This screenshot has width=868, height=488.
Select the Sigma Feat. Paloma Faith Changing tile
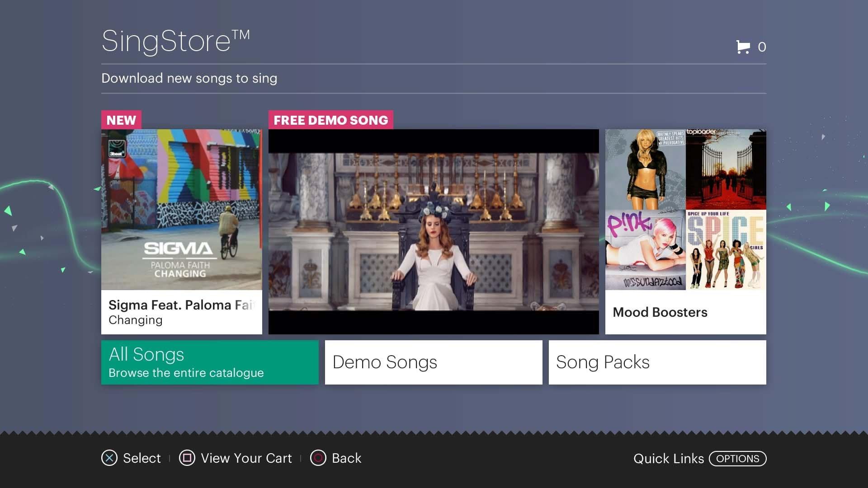(181, 230)
